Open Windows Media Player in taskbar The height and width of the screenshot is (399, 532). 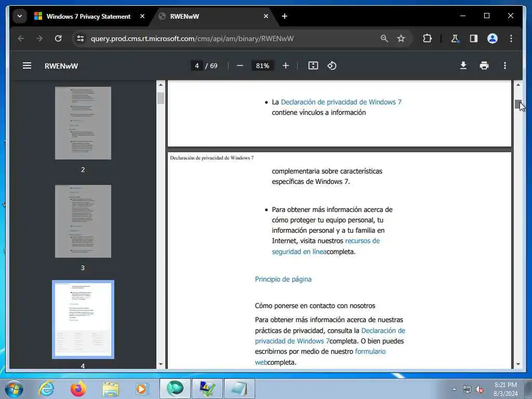(142, 389)
